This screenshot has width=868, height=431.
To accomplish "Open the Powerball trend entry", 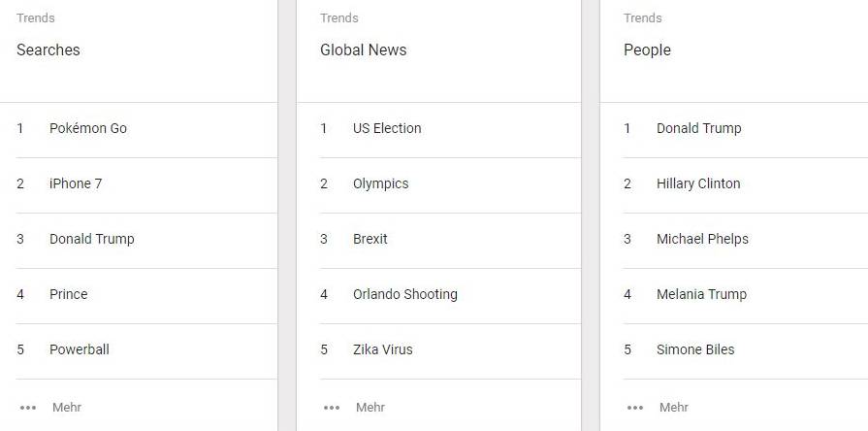I will (x=146, y=351).
